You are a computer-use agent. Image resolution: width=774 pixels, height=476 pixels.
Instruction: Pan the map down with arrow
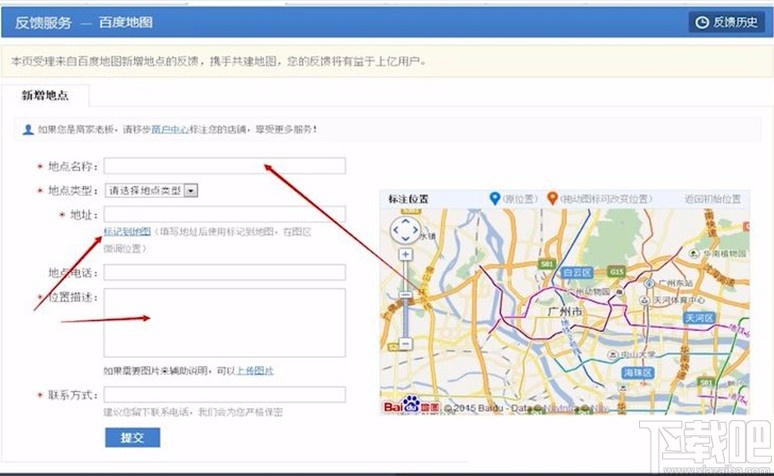[405, 239]
